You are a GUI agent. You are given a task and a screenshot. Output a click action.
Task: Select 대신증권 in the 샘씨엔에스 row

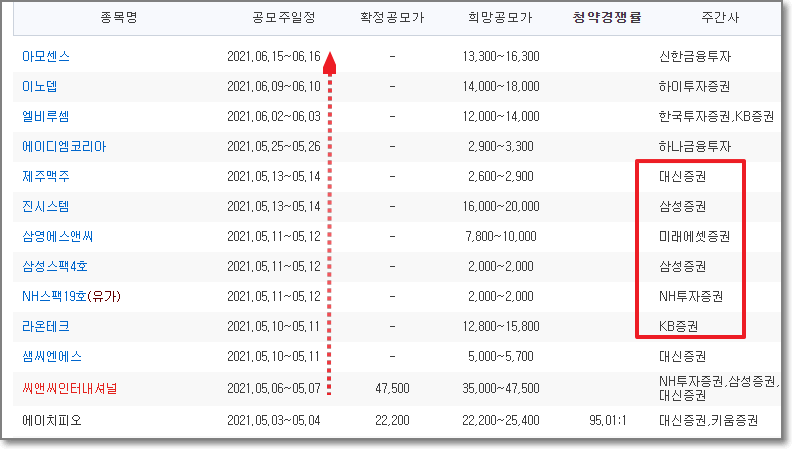(x=682, y=357)
